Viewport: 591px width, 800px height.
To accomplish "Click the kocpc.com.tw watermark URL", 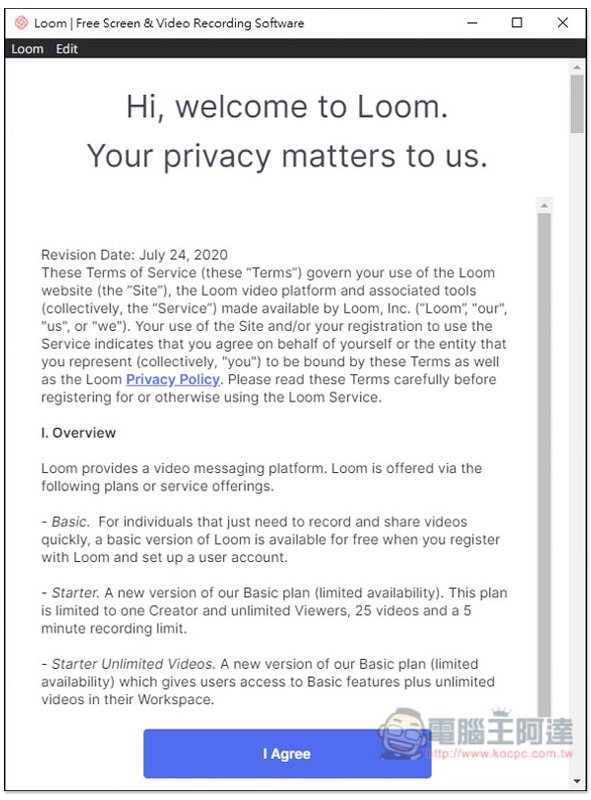I will (500, 754).
